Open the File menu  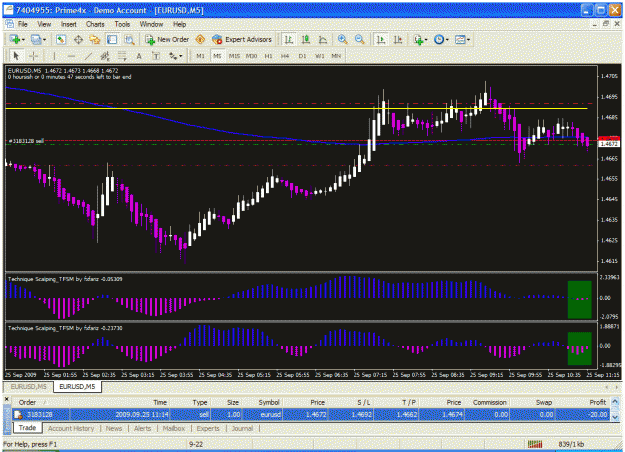click(23, 24)
